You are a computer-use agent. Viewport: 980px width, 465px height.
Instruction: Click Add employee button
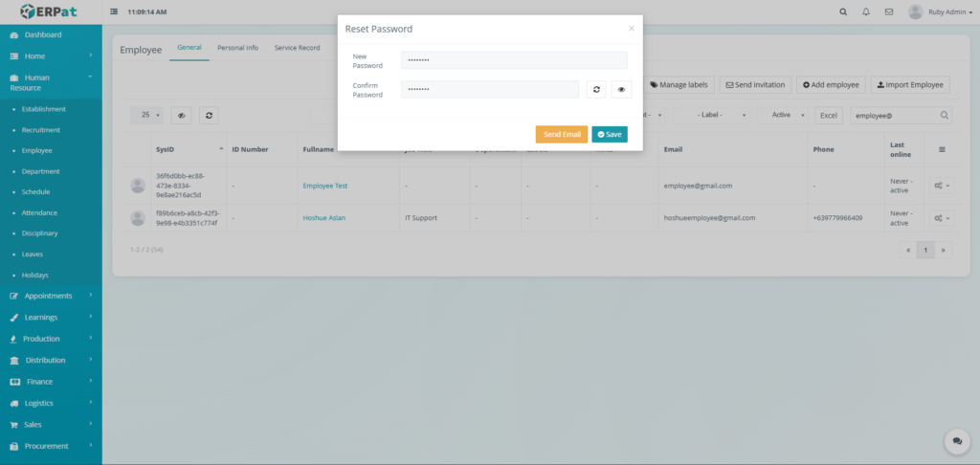pyautogui.click(x=831, y=85)
